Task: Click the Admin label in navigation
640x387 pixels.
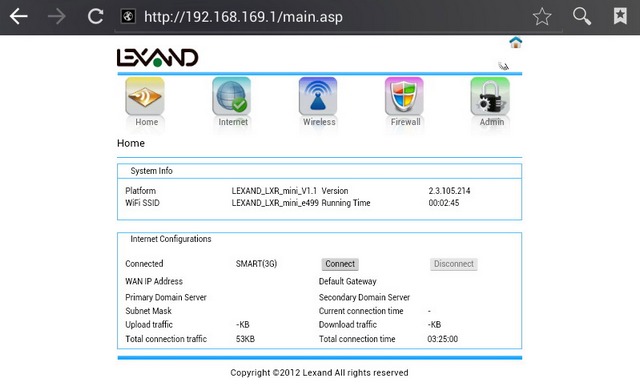Action: point(492,122)
